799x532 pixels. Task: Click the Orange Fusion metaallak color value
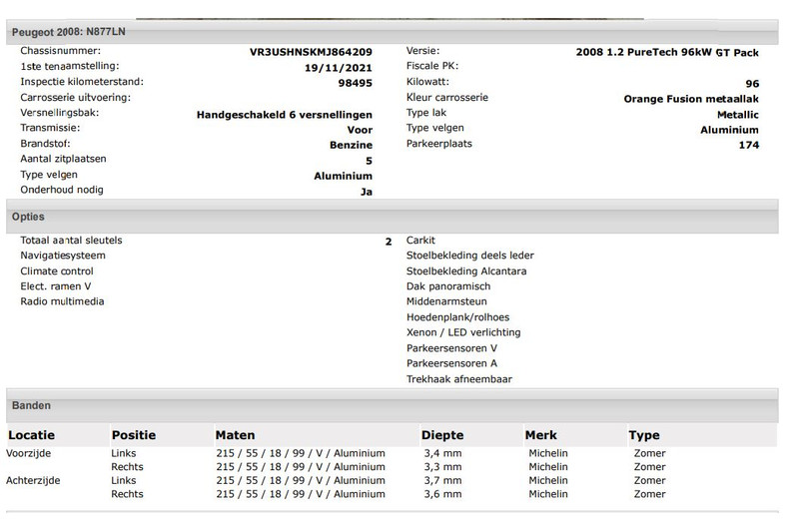691,99
